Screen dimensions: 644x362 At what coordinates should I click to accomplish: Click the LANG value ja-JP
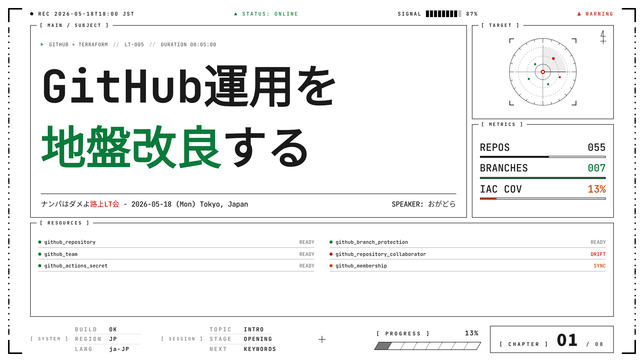(119, 349)
